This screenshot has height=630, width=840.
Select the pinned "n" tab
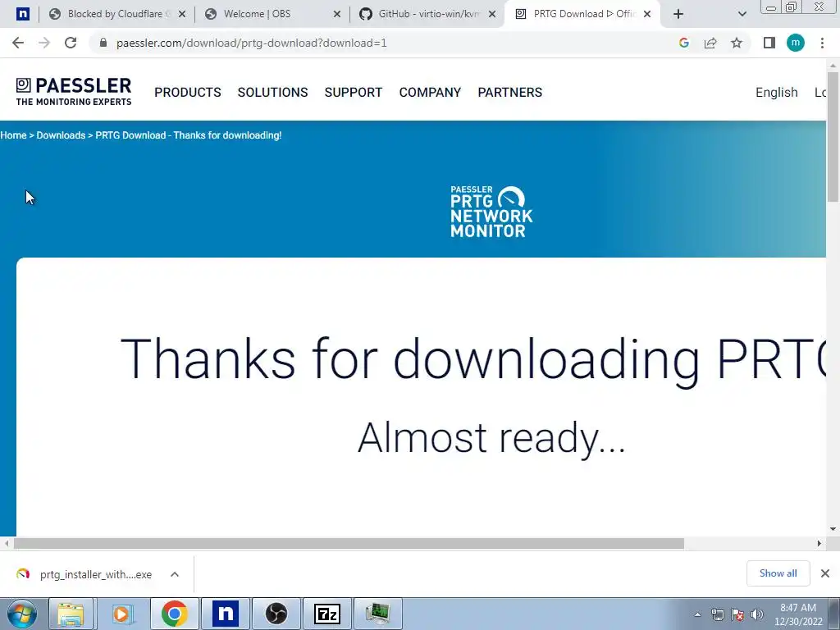[22, 14]
